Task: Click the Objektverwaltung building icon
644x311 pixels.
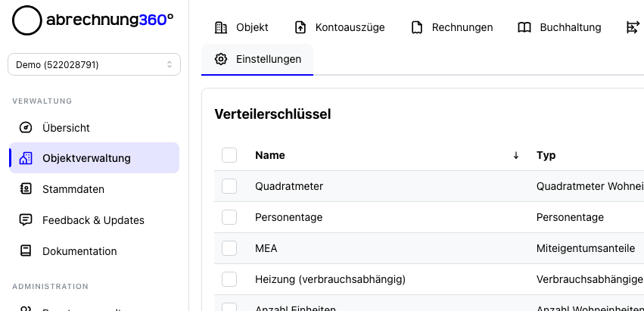Action: click(26, 158)
